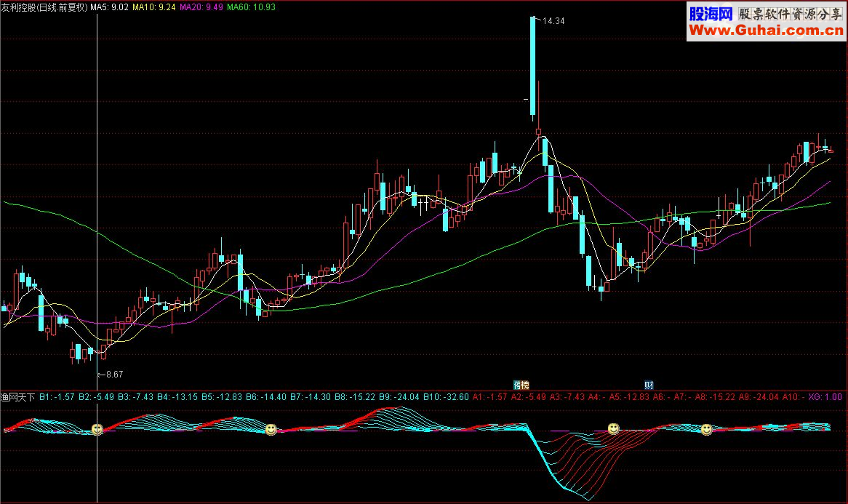848x504 pixels.
Task: Select the magenta MA20: 9.49 legend label
Action: pyautogui.click(x=201, y=7)
